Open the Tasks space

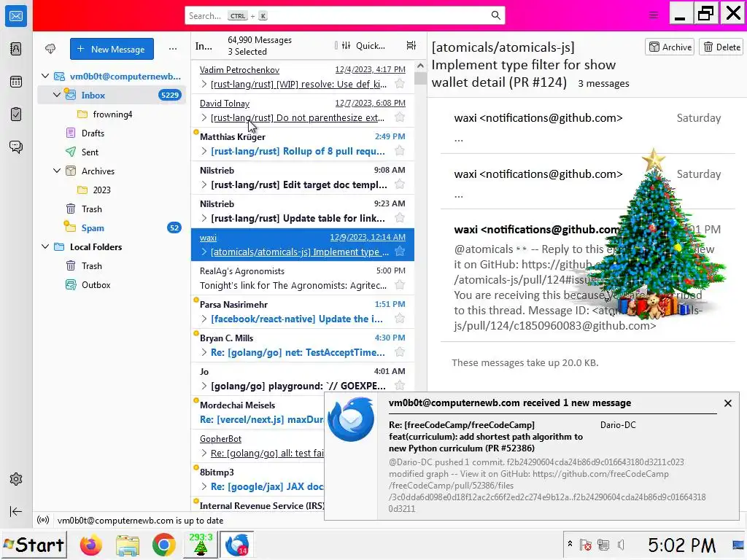[16, 114]
